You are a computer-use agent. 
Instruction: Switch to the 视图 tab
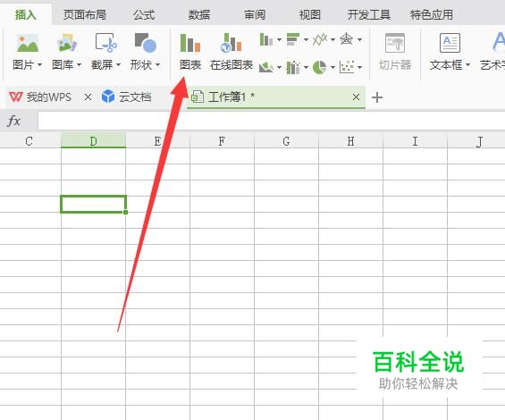point(310,14)
